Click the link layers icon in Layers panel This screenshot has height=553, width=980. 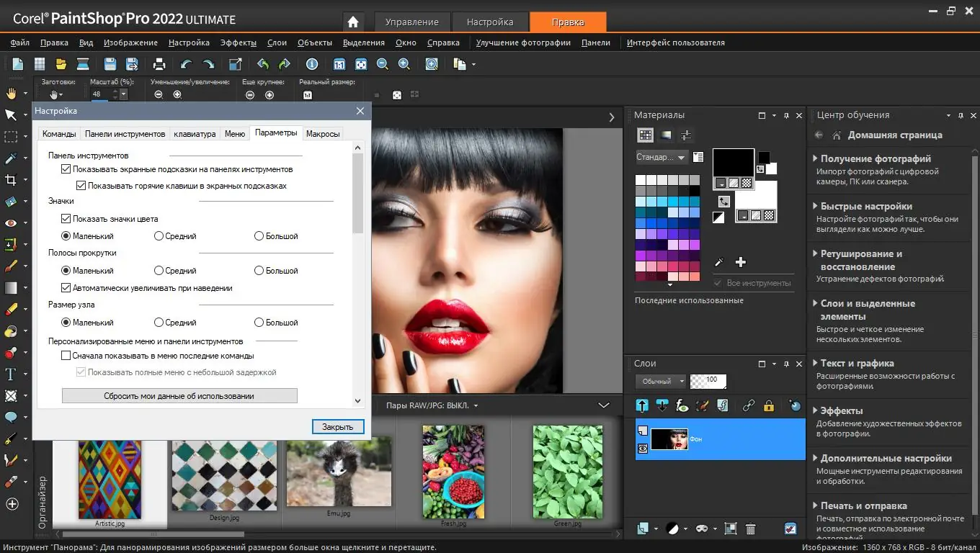tap(748, 405)
